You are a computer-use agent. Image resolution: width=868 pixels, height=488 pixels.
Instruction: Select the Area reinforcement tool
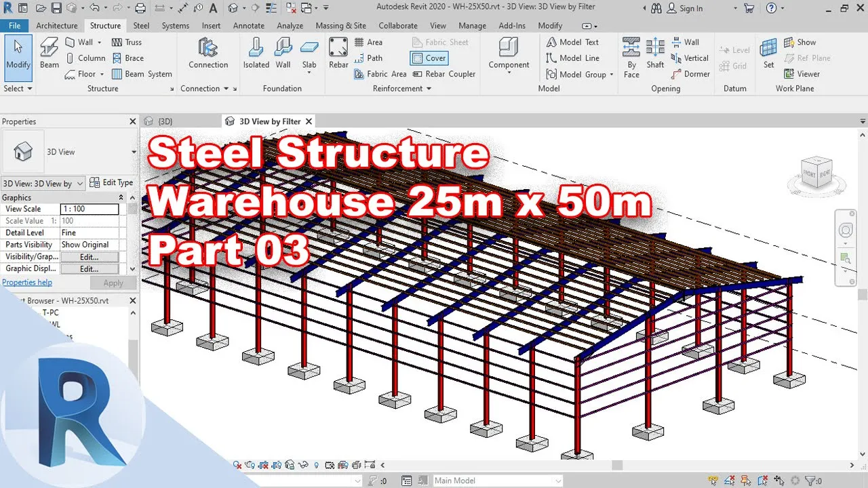368,42
